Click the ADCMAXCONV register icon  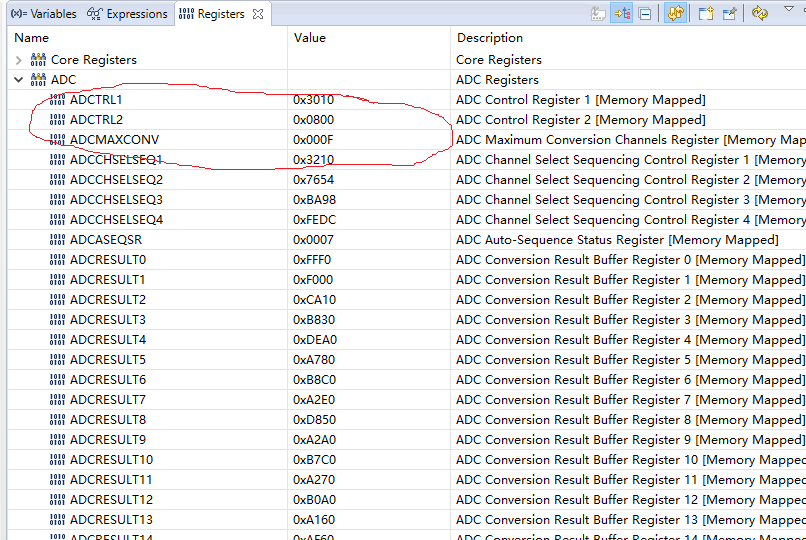[57, 140]
